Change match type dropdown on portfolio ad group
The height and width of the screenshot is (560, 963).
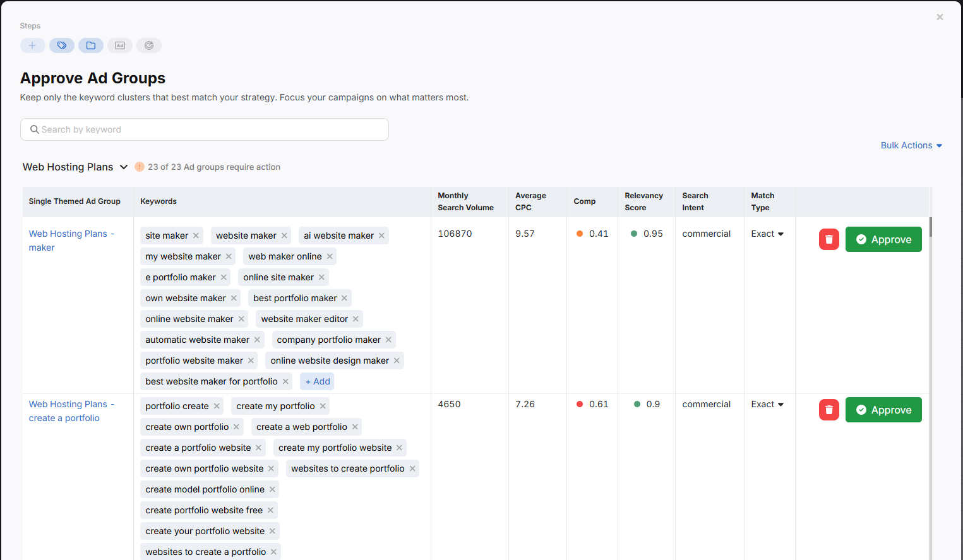click(767, 404)
